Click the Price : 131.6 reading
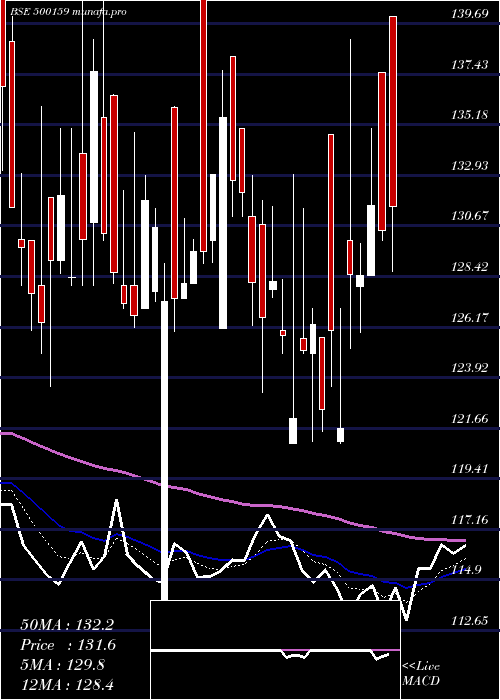Viewport: 500px width, 700px height. (68, 645)
